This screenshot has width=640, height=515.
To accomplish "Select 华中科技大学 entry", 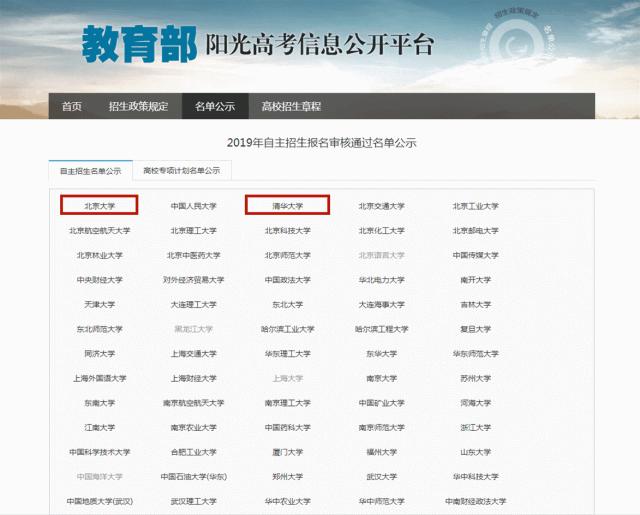I will click(476, 477).
